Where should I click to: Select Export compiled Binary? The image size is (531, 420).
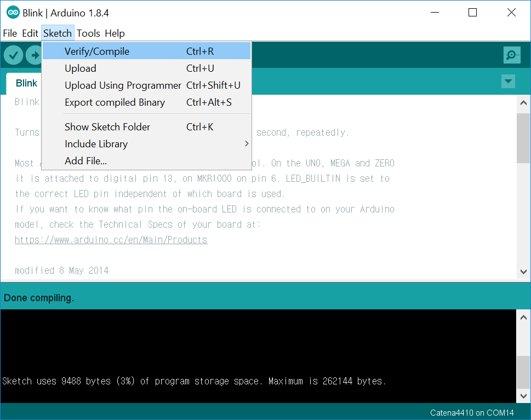(147, 102)
